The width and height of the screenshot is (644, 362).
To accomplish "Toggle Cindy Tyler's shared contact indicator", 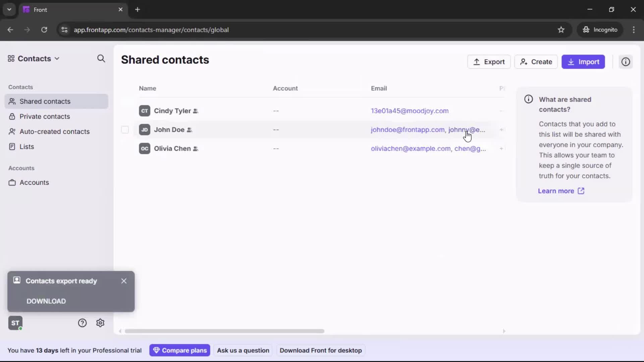I will coord(196,111).
